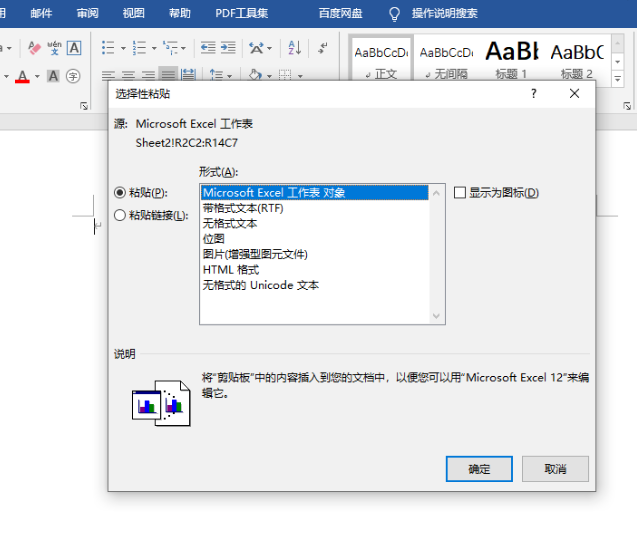Apply the 正文 style
The width and height of the screenshot is (637, 546).
(381, 60)
